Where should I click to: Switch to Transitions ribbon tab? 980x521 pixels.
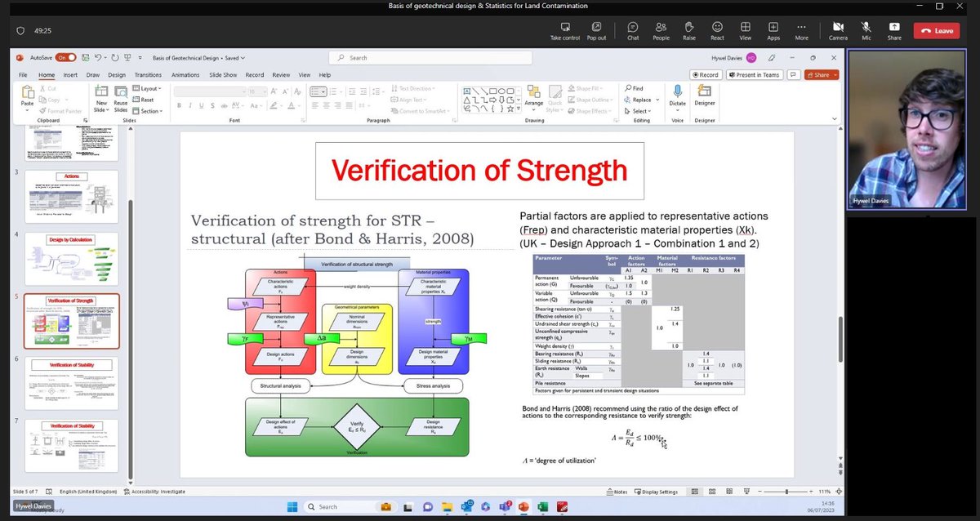pos(148,74)
